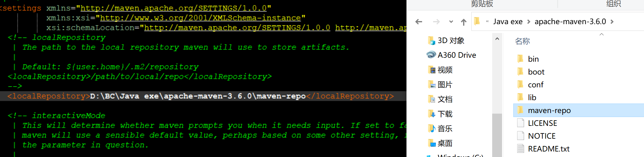Click the maven-repo localRepository path in the editor

(198, 96)
